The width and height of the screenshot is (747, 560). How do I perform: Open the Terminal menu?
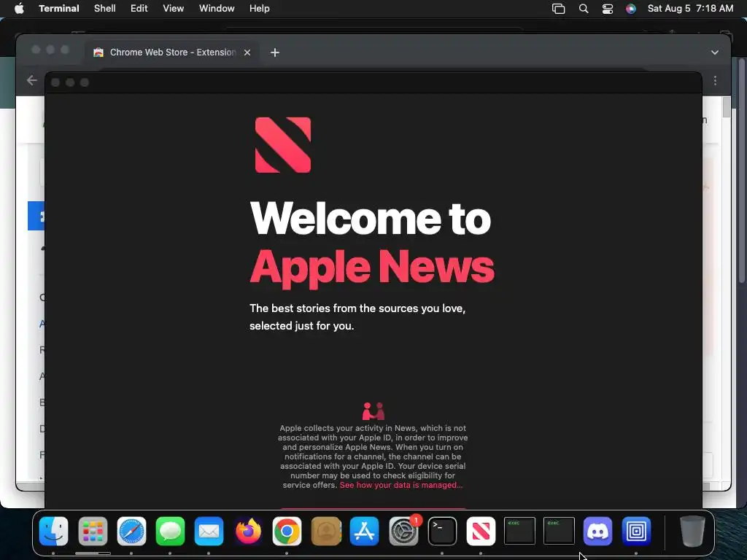coord(59,9)
